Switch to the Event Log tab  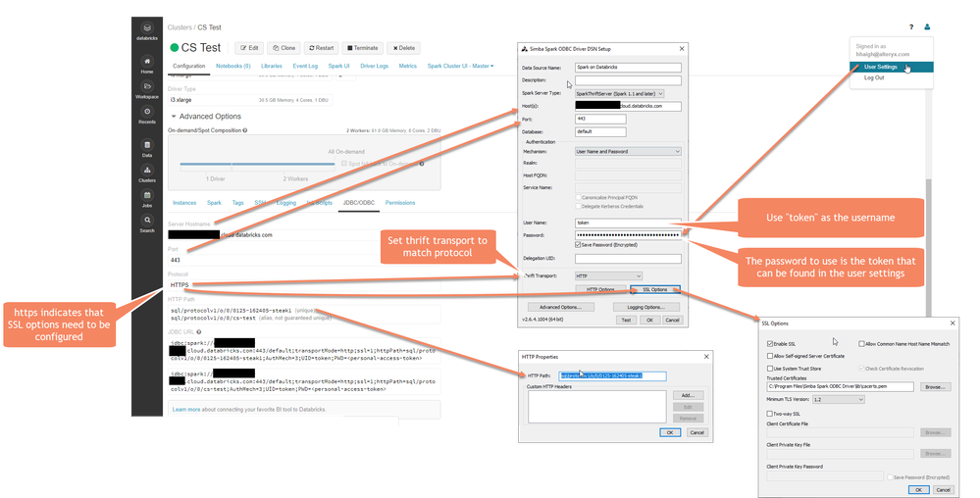click(305, 66)
